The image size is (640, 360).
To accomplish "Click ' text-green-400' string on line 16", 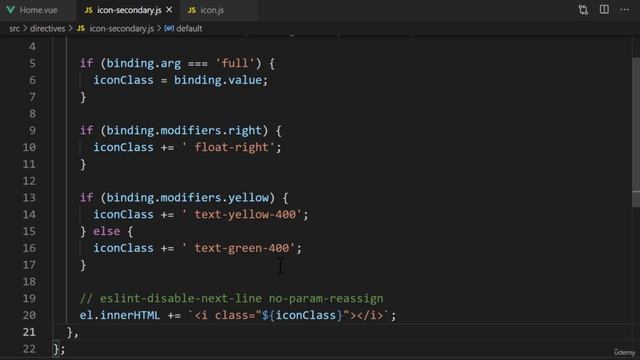I will coord(238,248).
